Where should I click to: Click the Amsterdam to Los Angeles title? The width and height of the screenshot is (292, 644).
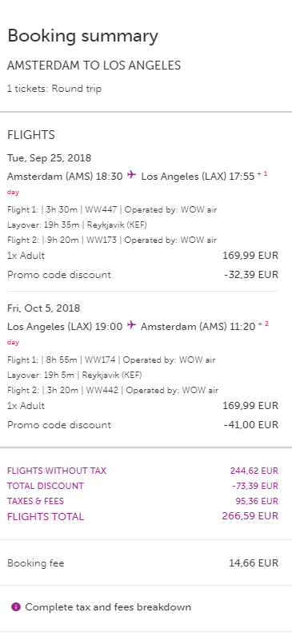(x=94, y=66)
